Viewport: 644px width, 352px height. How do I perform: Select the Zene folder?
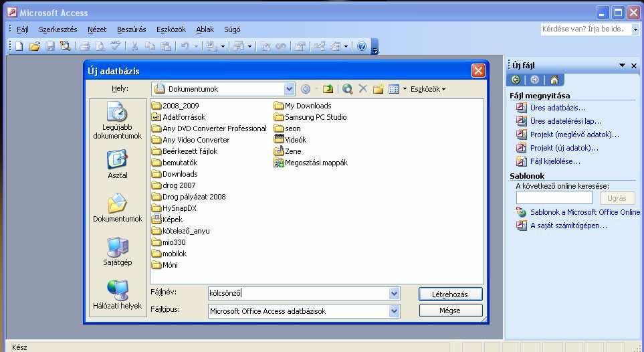click(288, 151)
